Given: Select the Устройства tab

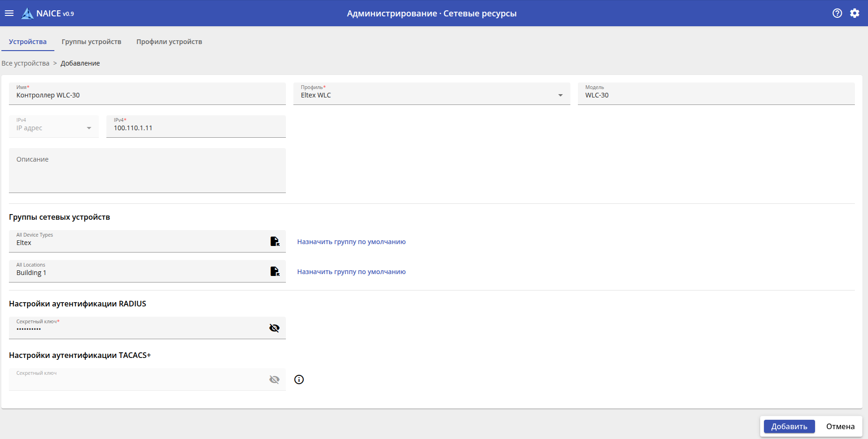Looking at the screenshot, I should point(28,42).
